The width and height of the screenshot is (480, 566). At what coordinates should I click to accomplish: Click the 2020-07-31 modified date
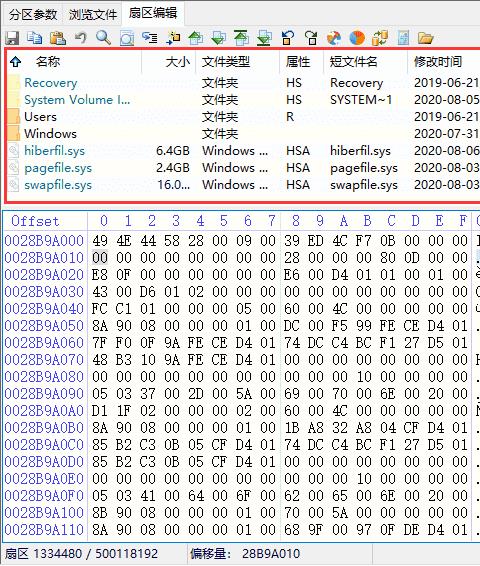[446, 134]
